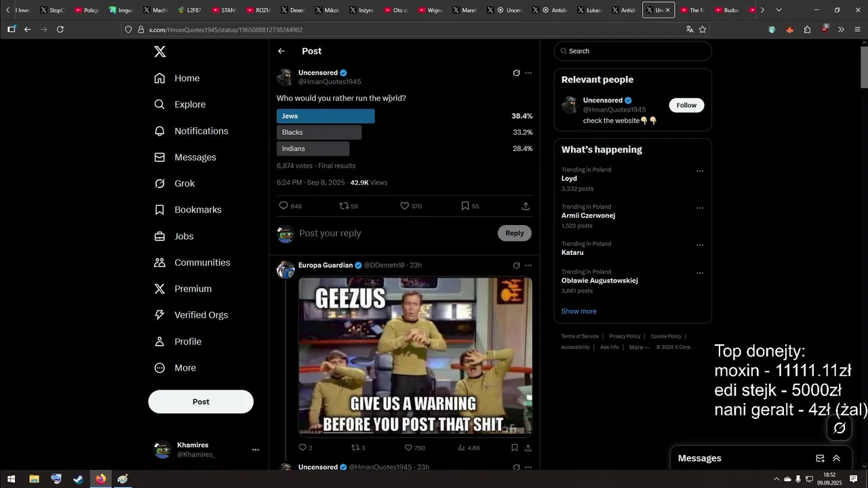Screen dimensions: 868x488
Task: Open Windows Start menu
Action: 11,479
